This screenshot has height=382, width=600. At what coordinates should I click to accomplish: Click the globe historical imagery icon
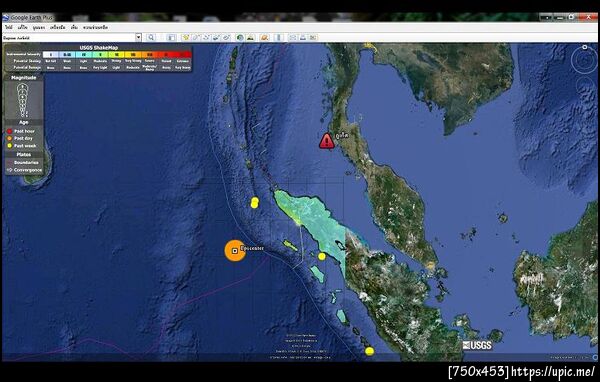240,37
